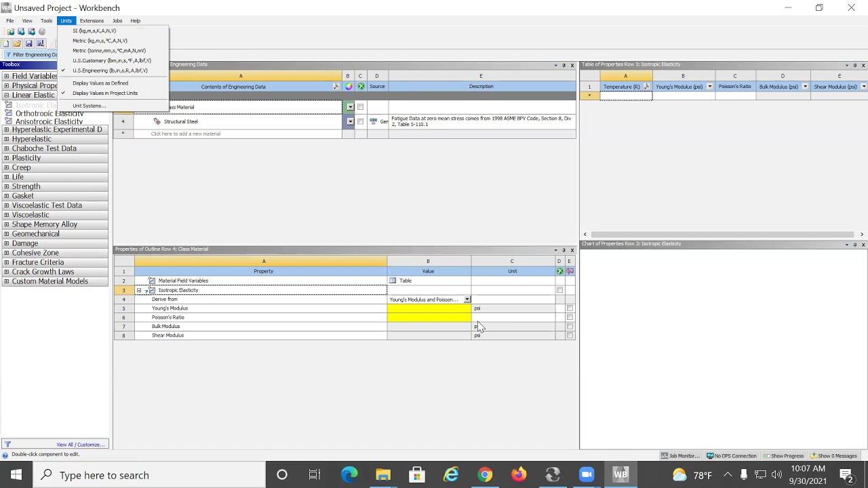Open Bulk Modulus (psi) column dropdown
Viewport: 868px width, 488px height.
coord(805,87)
